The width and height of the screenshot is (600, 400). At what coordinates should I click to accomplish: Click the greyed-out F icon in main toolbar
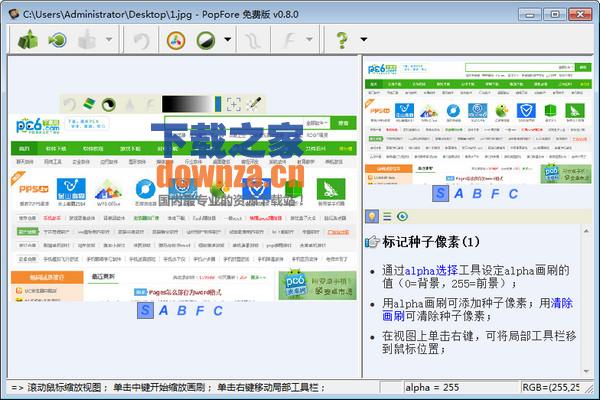click(290, 39)
